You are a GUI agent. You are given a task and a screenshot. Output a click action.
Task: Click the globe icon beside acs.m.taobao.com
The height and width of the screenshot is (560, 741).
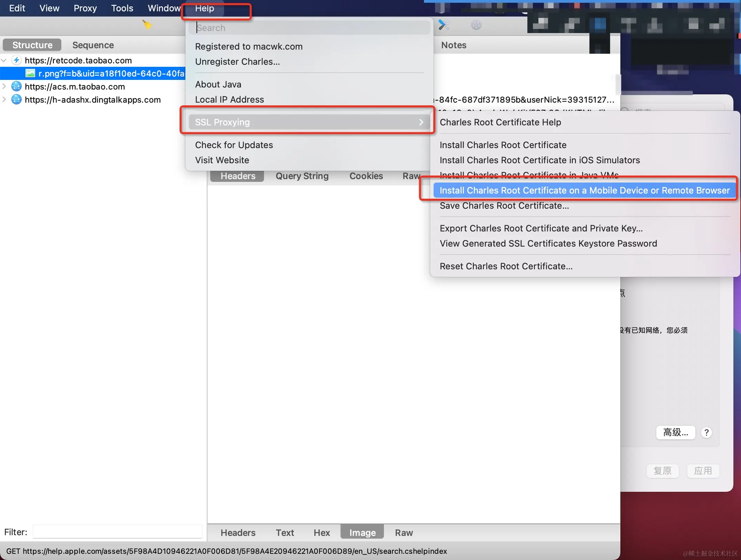click(x=17, y=86)
